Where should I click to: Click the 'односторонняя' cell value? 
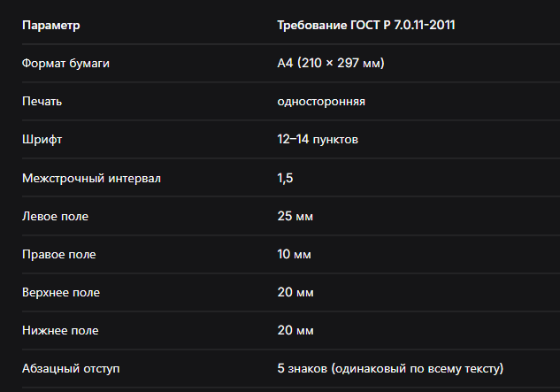321,102
